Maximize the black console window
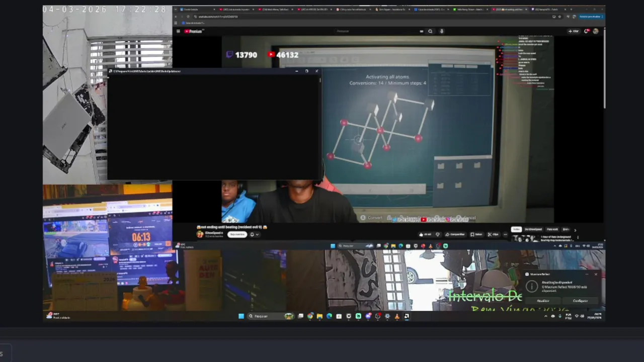644x362 pixels. point(307,71)
